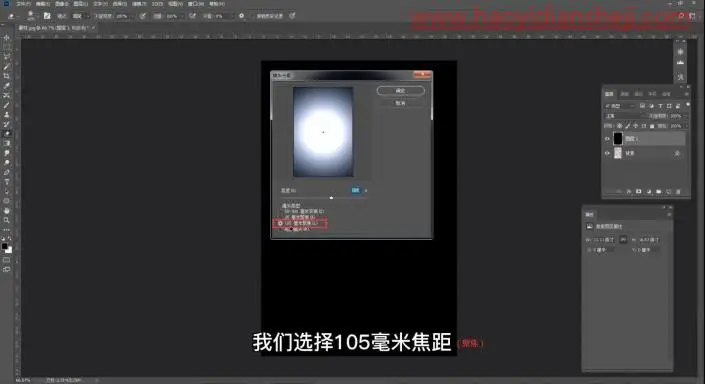The image size is (705, 384).
Task: Select the Gradient tool
Action: [x=7, y=143]
